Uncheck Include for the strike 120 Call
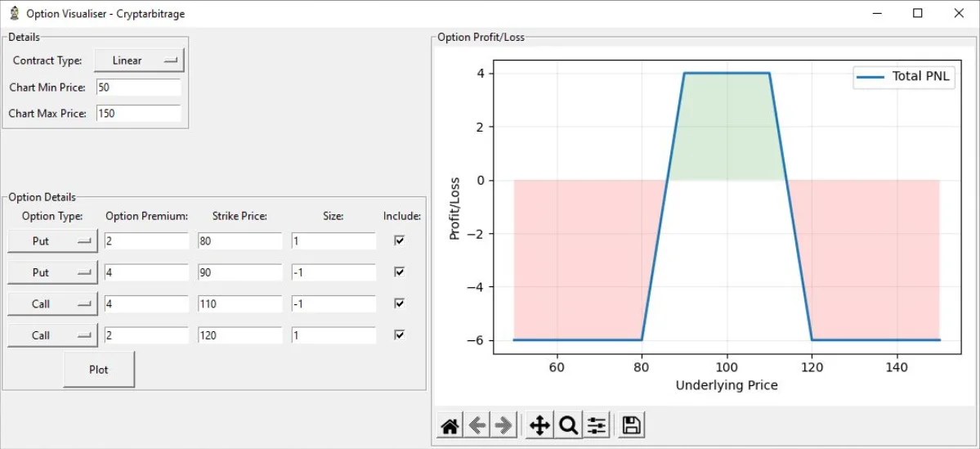Viewport: 980px width, 449px height. coord(400,335)
